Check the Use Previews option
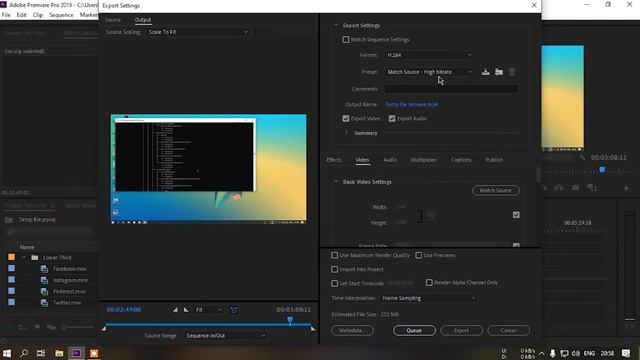Viewport: 640px width, 360px height. 418,255
